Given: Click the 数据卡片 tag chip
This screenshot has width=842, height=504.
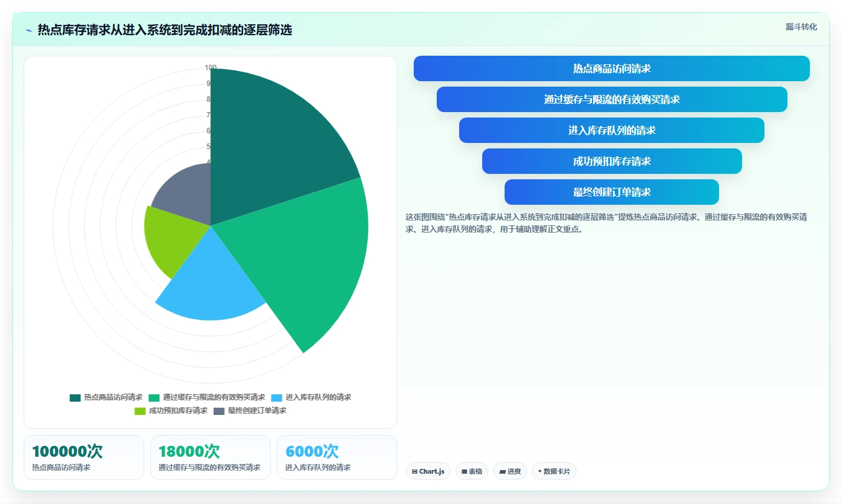Looking at the screenshot, I should 554,471.
